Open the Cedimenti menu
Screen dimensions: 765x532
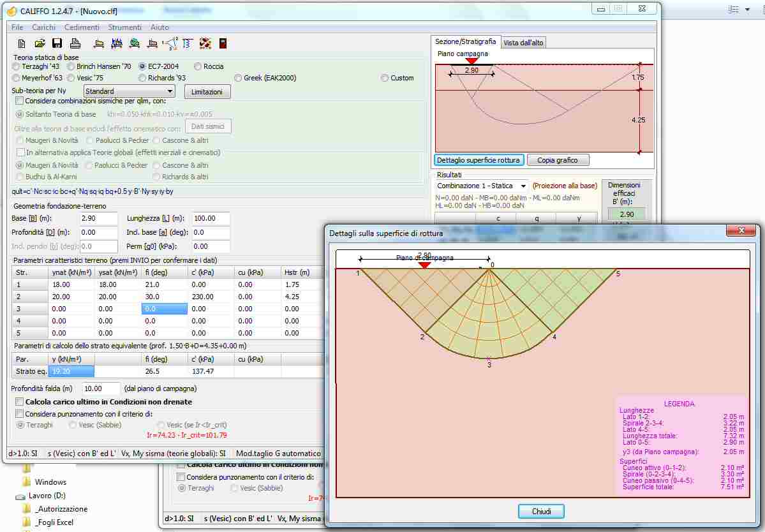pos(82,27)
